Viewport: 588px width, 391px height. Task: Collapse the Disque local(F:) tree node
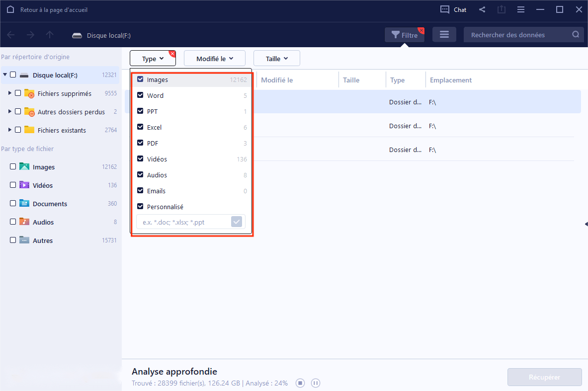click(x=5, y=75)
